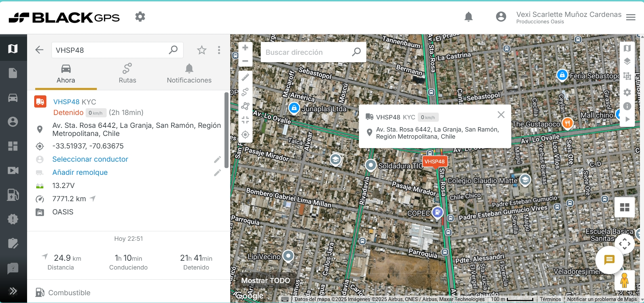Zoom out the map with minus
Image resolution: width=644 pixels, height=303 pixels.
[245, 61]
